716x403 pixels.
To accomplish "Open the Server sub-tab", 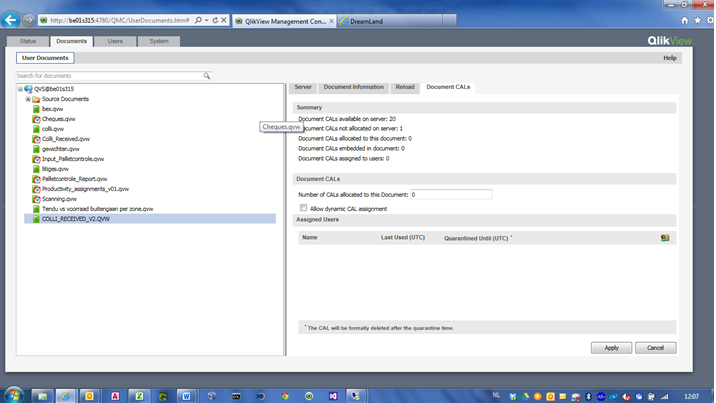I will [303, 87].
